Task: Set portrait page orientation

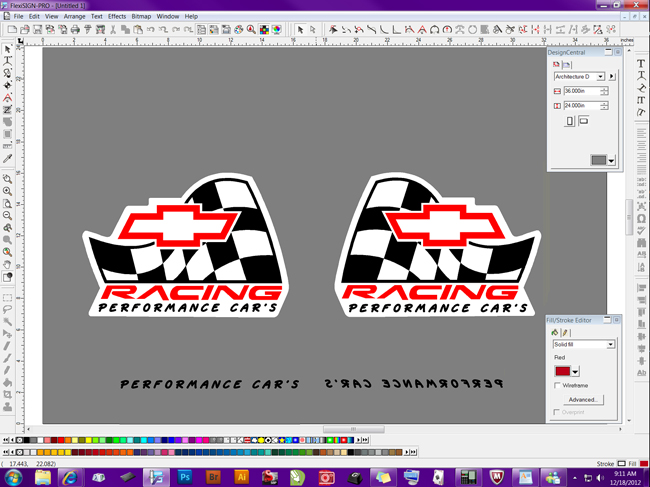Action: point(570,121)
